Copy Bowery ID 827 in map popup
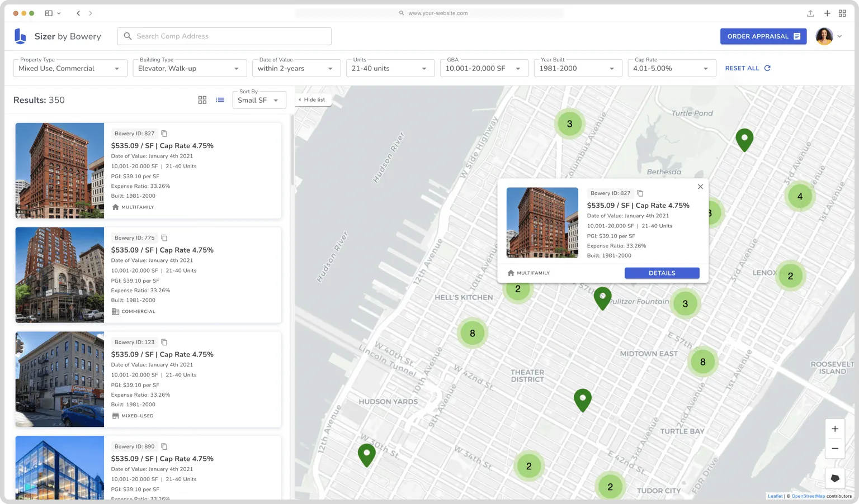859x504 pixels. (640, 193)
